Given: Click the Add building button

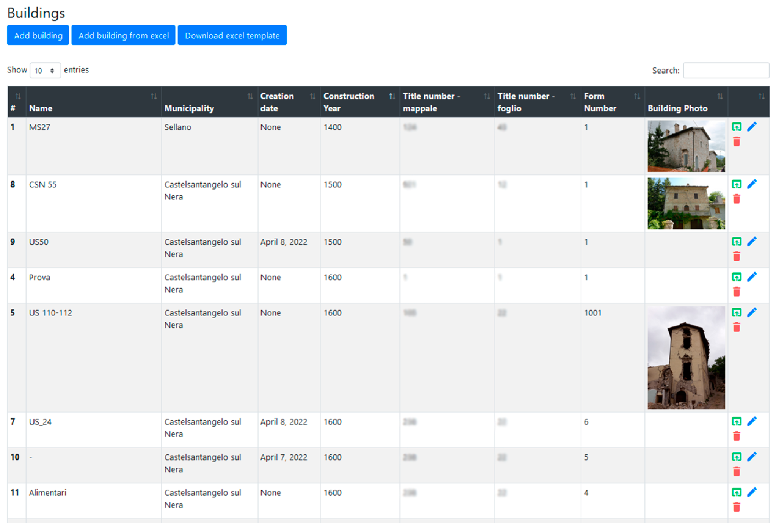Looking at the screenshot, I should 38,35.
